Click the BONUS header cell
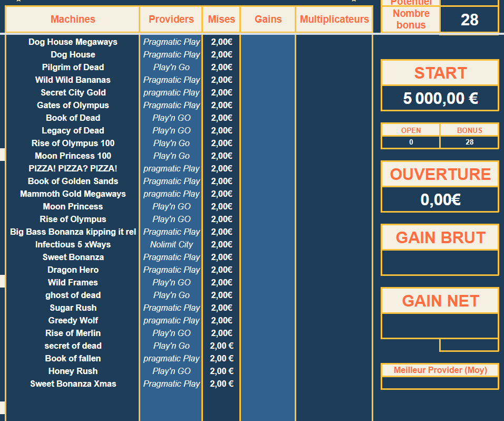 [469, 130]
